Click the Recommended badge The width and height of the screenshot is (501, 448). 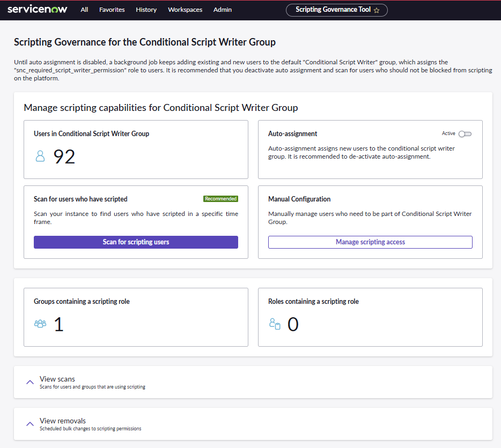pyautogui.click(x=221, y=199)
